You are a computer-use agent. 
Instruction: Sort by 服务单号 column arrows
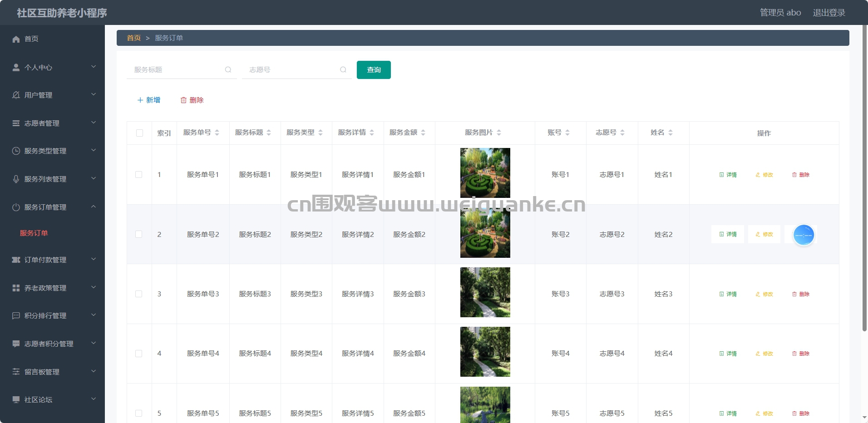(217, 133)
